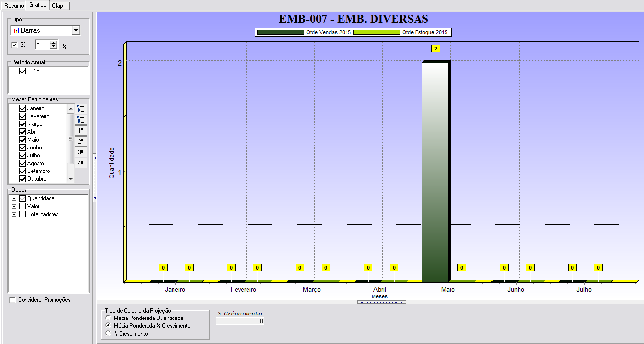644x344 pixels.
Task: Click the Maio sales bar in chart
Action: (435, 172)
